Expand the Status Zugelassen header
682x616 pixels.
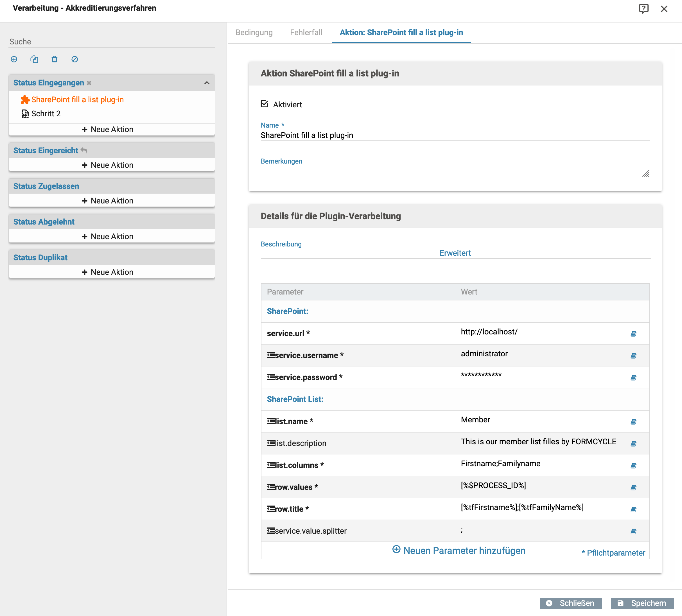click(46, 186)
